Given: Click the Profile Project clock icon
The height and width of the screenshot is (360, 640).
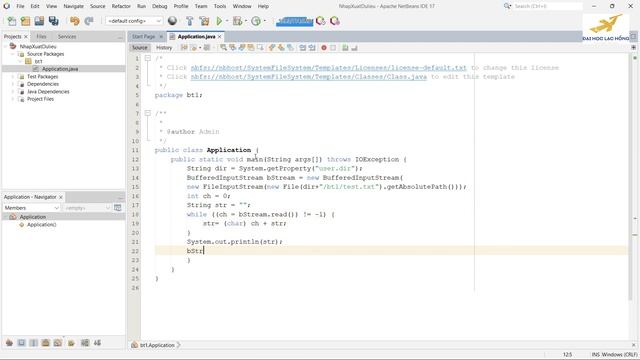Looking at the screenshot, I should click(x=256, y=21).
